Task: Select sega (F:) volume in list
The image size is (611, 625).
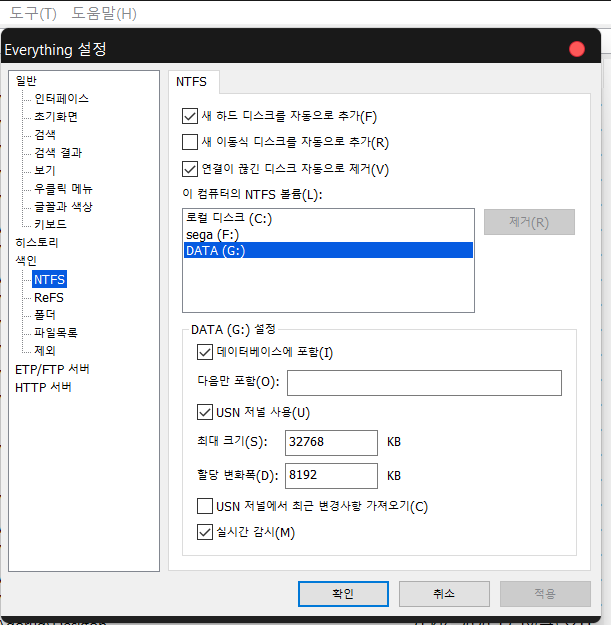Action: pos(328,234)
